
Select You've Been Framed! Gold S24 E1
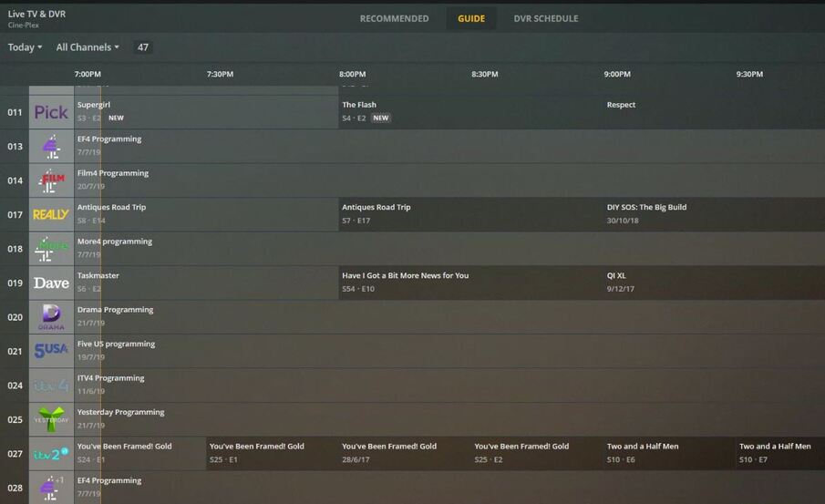pyautogui.click(x=140, y=454)
